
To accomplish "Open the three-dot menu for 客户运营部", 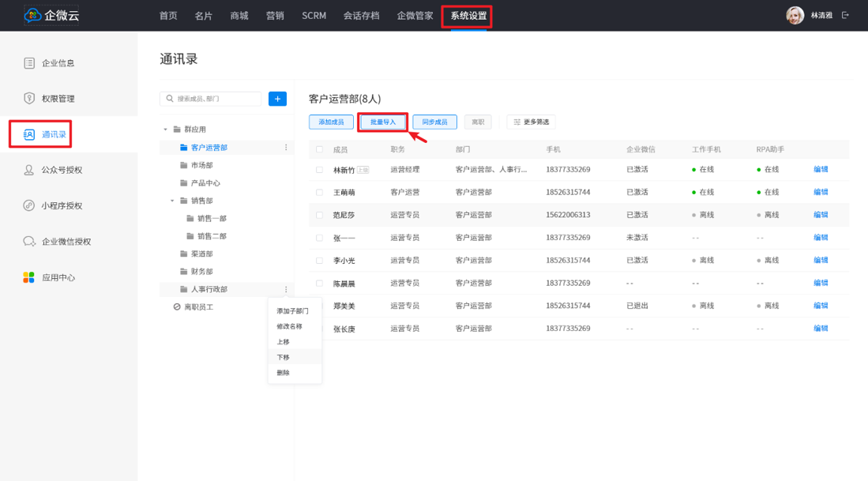I will coord(286,147).
